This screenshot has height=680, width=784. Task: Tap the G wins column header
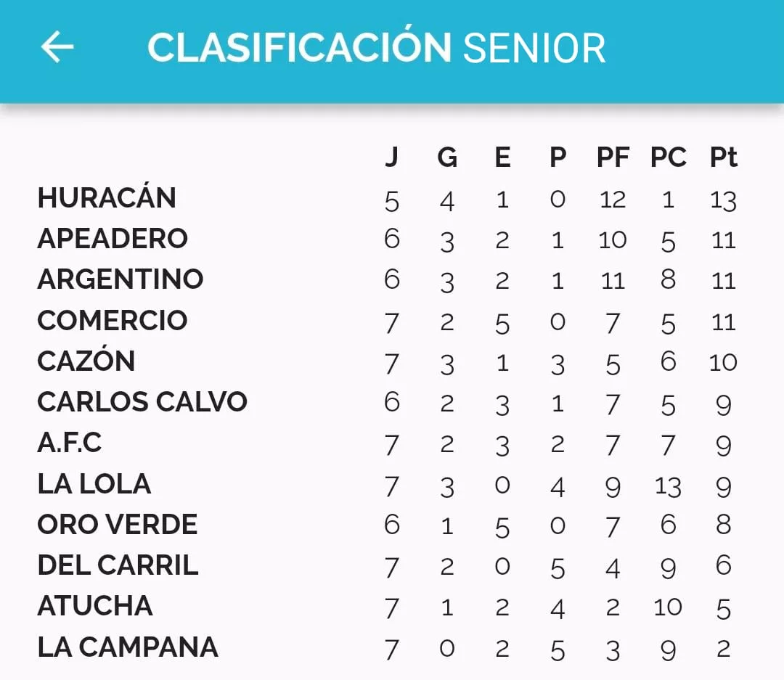[447, 157]
